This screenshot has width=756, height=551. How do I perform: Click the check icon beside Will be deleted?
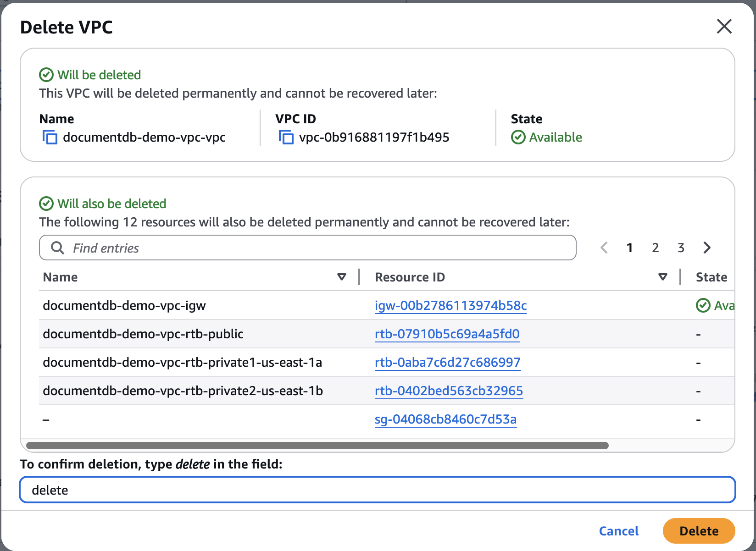coord(46,75)
